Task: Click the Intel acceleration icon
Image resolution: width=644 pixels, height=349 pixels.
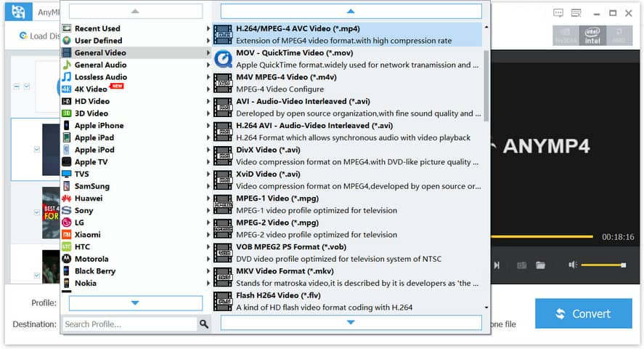Action: tap(592, 36)
